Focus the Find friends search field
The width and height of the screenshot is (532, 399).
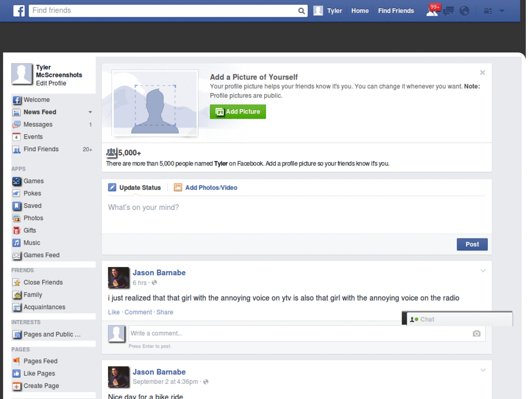164,10
